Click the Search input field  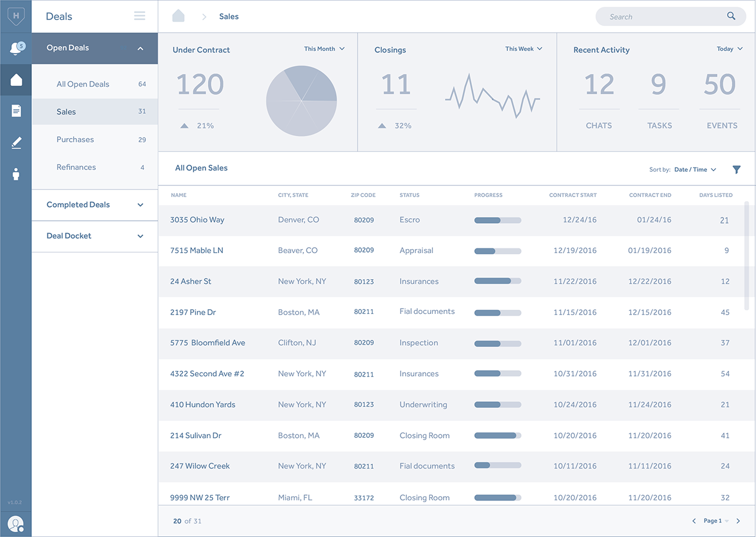[661, 17]
